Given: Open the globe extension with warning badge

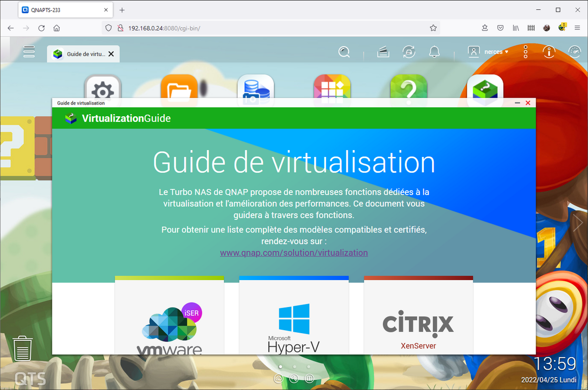Looking at the screenshot, I should click(562, 27).
